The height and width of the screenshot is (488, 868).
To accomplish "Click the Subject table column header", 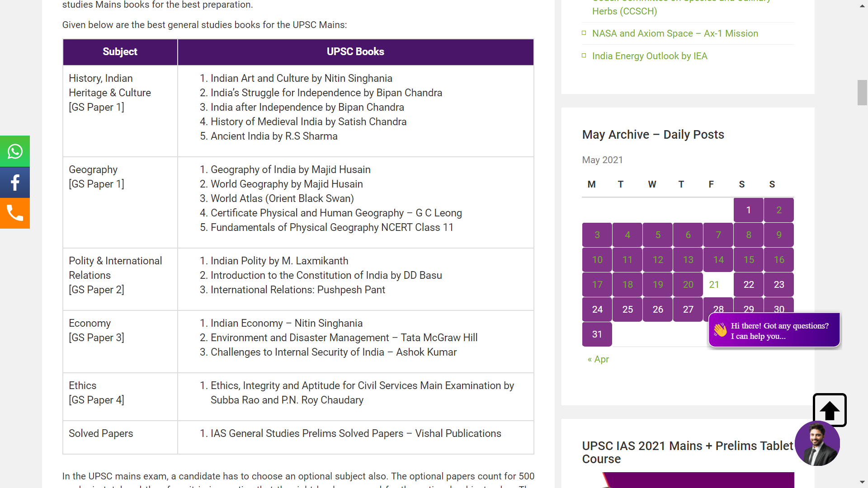I will 120,52.
